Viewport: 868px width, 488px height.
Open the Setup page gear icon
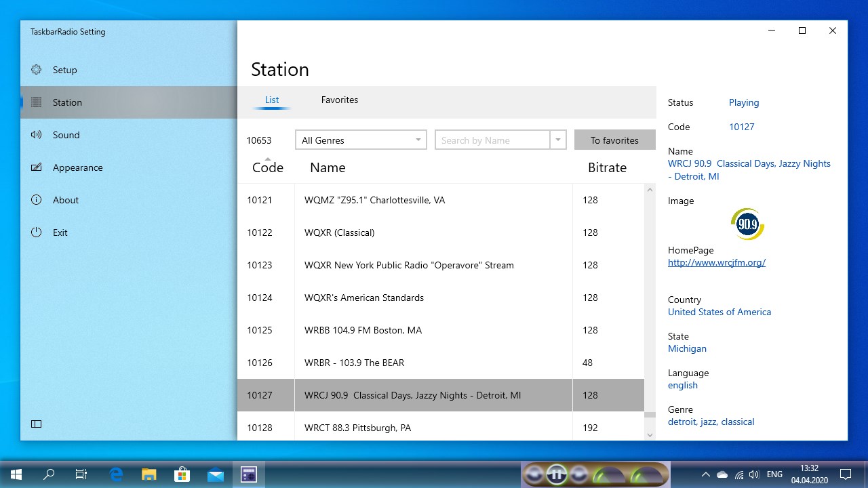(37, 70)
